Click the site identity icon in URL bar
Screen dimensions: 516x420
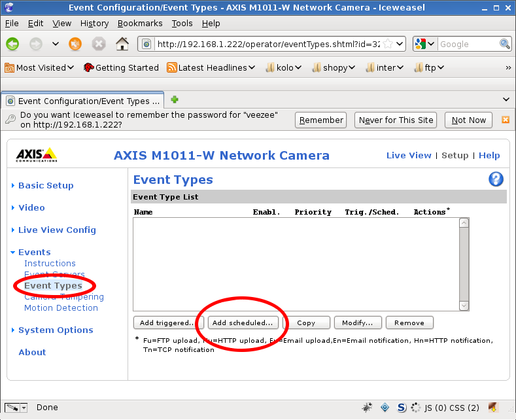146,44
